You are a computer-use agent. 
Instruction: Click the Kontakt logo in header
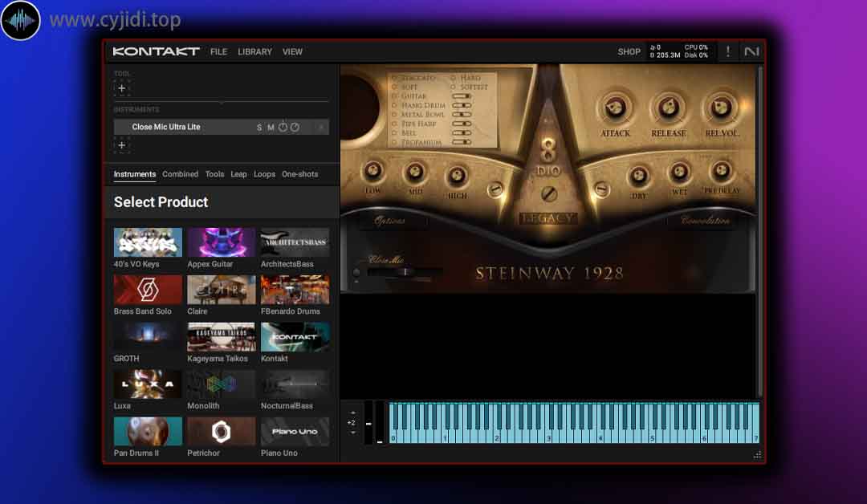(156, 51)
